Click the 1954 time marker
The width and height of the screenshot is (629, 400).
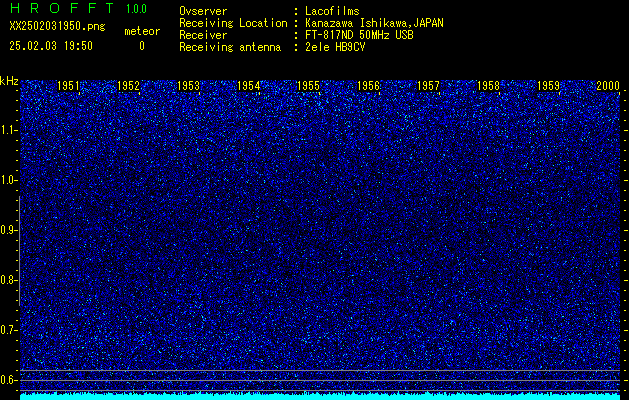pos(248,85)
